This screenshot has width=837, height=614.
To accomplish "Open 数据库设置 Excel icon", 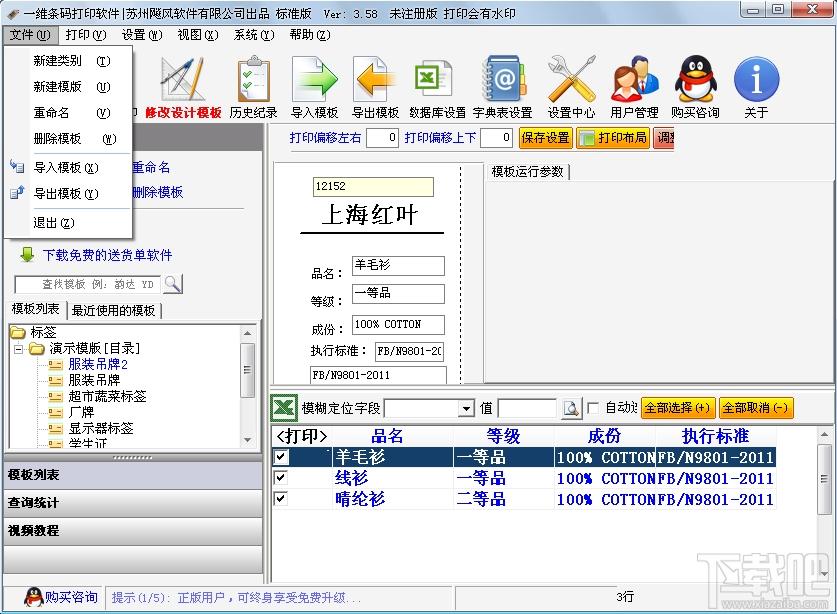I will pyautogui.click(x=433, y=80).
